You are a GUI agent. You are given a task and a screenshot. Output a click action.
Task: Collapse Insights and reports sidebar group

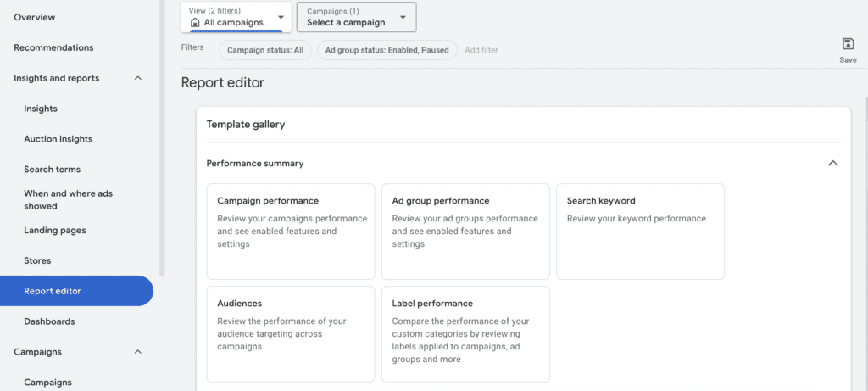click(138, 78)
